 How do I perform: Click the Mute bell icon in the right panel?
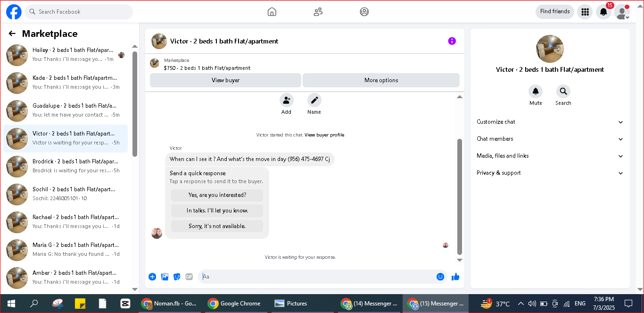[x=536, y=92]
